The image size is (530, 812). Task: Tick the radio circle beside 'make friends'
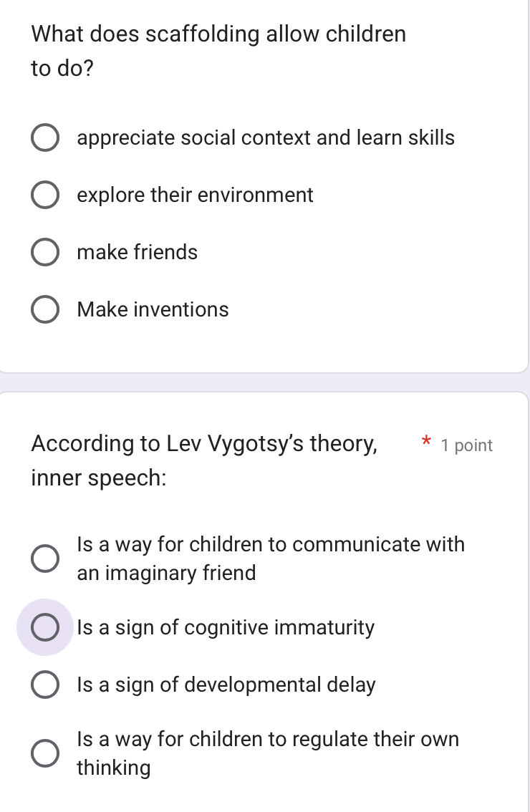pyautogui.click(x=44, y=253)
